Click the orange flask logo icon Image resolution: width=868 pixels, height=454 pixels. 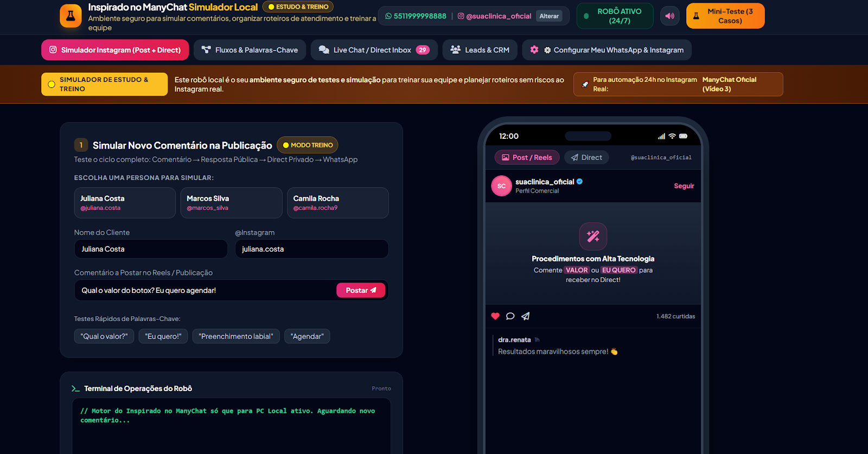pyautogui.click(x=71, y=16)
